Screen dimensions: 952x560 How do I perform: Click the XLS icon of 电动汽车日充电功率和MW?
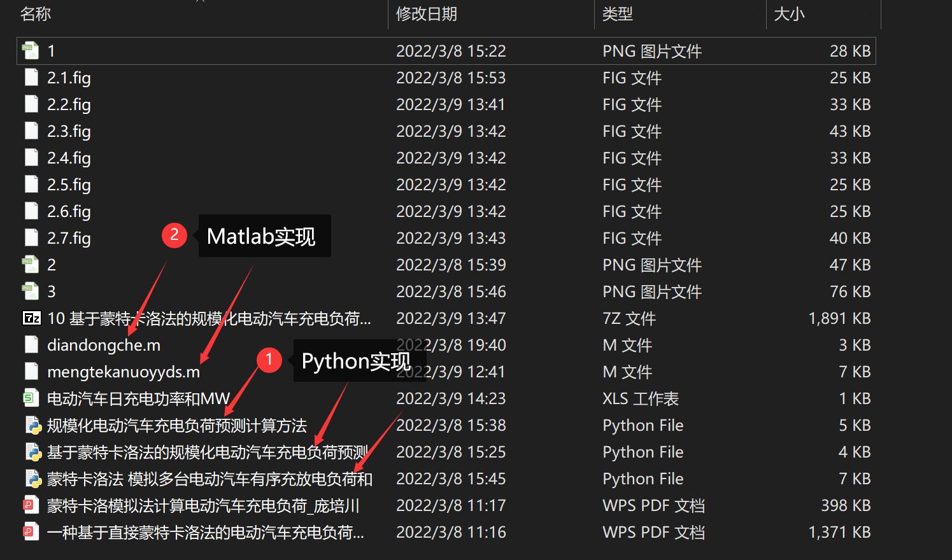coord(31,398)
